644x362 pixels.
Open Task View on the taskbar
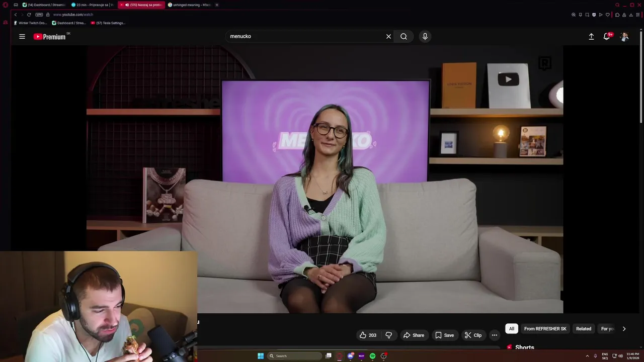point(329,356)
